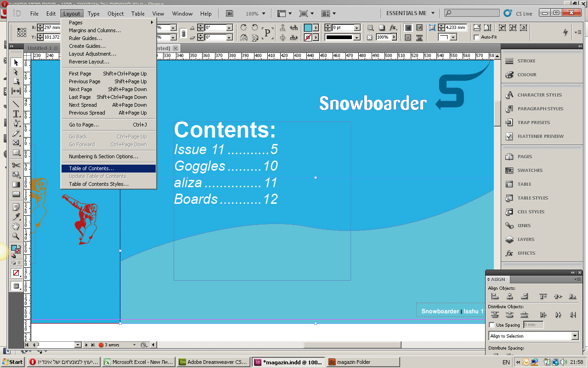
Task: Select the Type tool in toolbox
Action: [16, 114]
